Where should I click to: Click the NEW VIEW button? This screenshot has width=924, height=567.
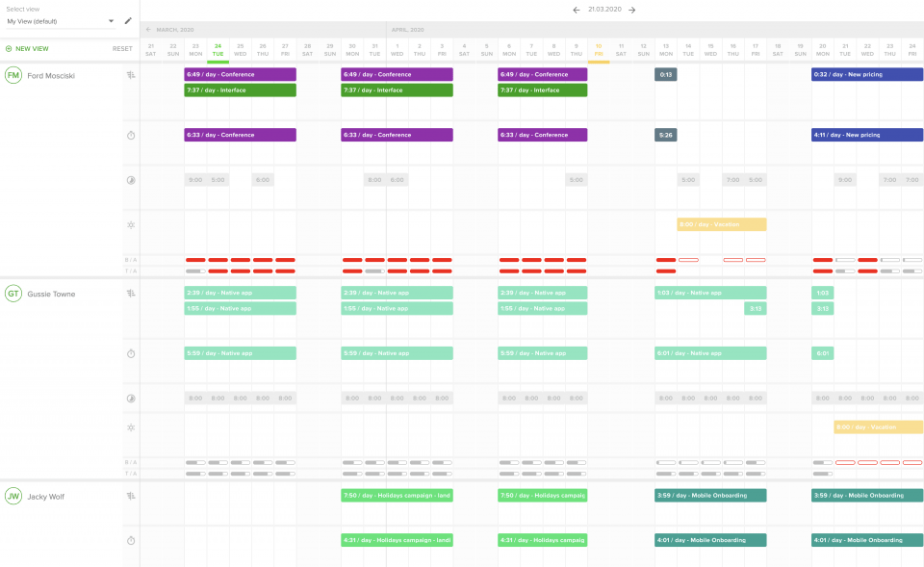click(27, 49)
